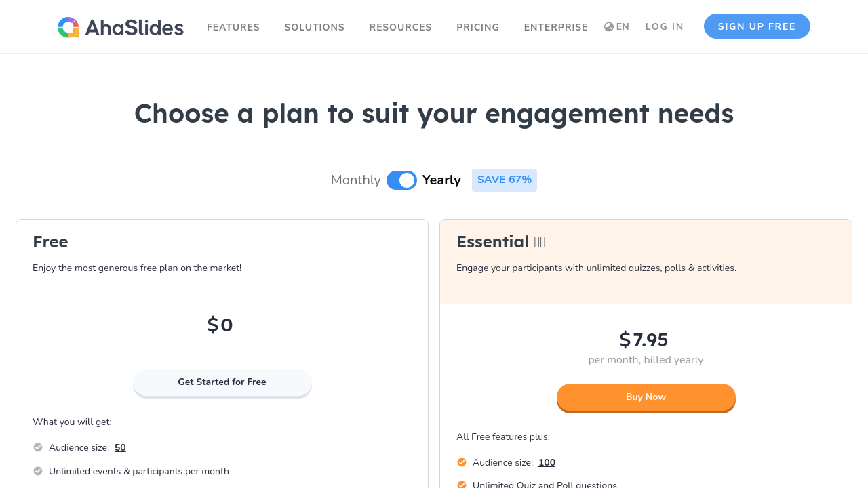Click the Audience size checkmark in Free plan
Screen dimensions: 868x488
[x=38, y=447]
